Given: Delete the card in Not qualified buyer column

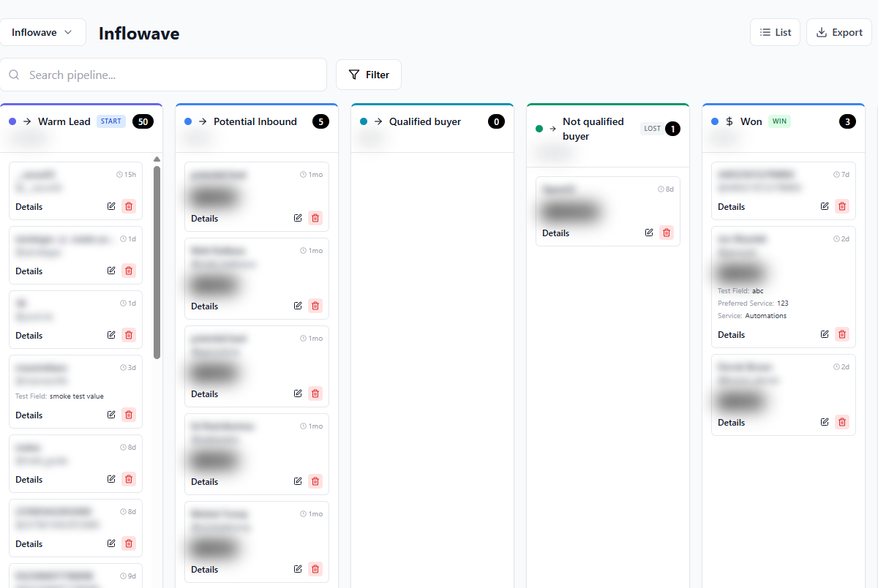Looking at the screenshot, I should [666, 232].
